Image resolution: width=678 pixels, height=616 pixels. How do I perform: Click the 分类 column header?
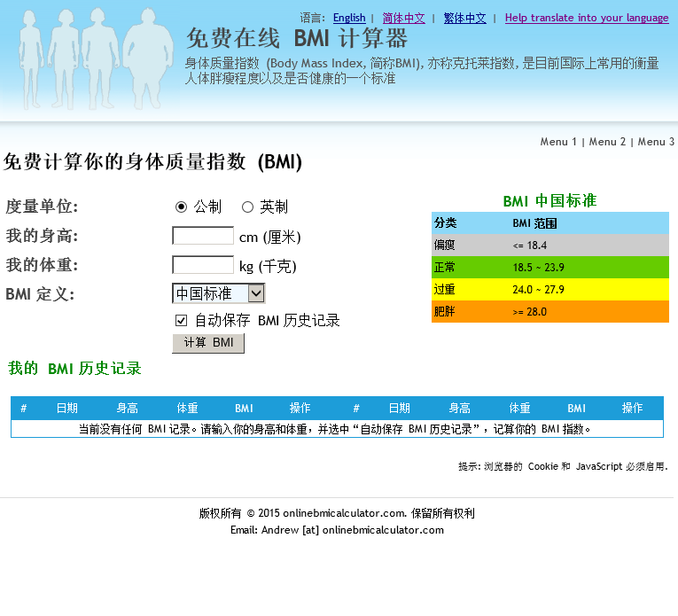(x=446, y=223)
